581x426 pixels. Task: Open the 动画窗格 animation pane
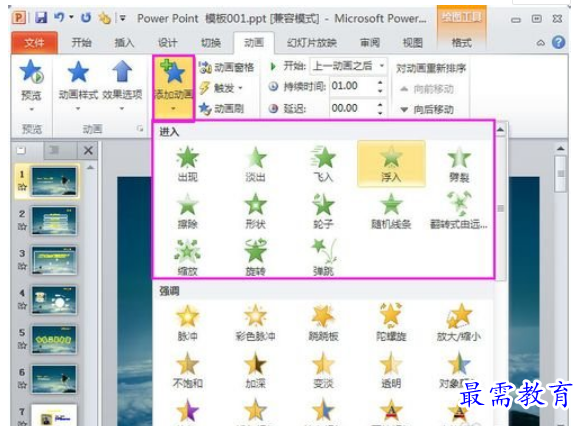[x=226, y=67]
